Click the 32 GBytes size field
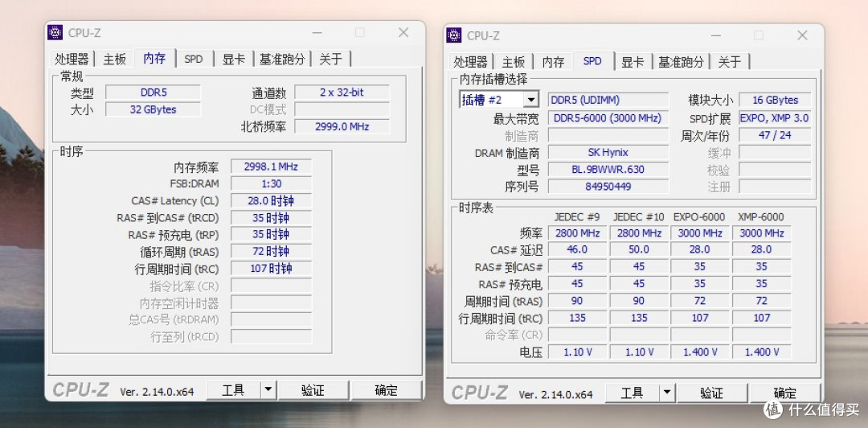868x428 pixels. coord(154,109)
